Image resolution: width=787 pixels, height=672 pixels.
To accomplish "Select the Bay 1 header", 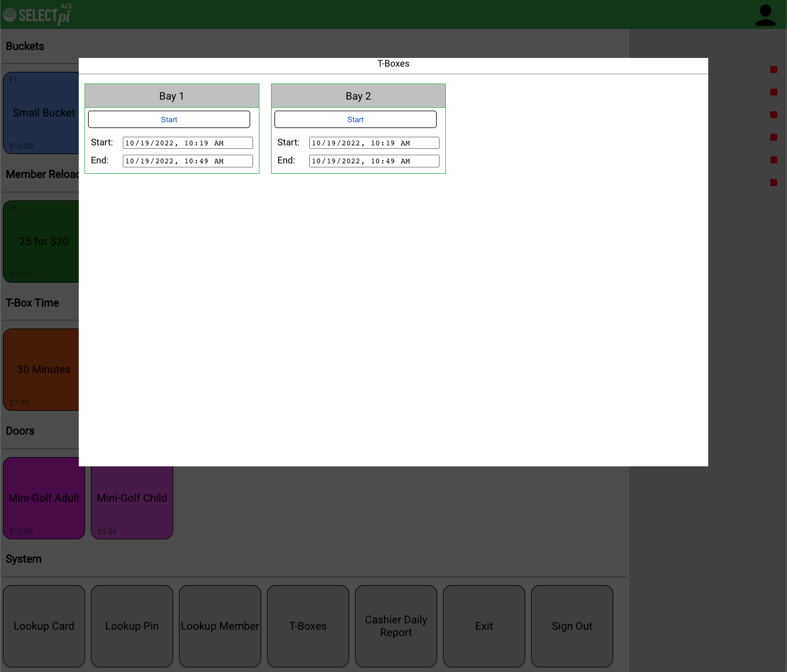I will tap(172, 96).
